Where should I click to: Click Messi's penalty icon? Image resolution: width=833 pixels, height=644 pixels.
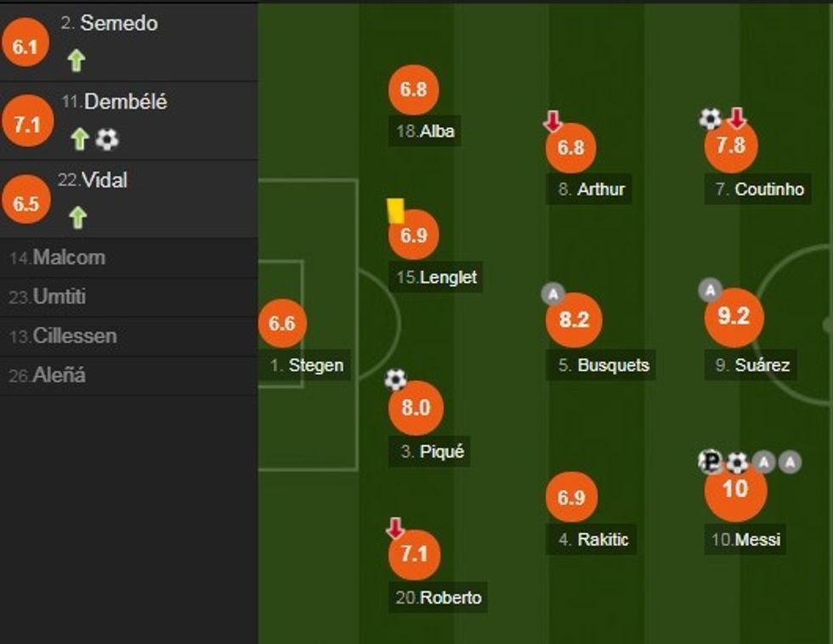710,461
